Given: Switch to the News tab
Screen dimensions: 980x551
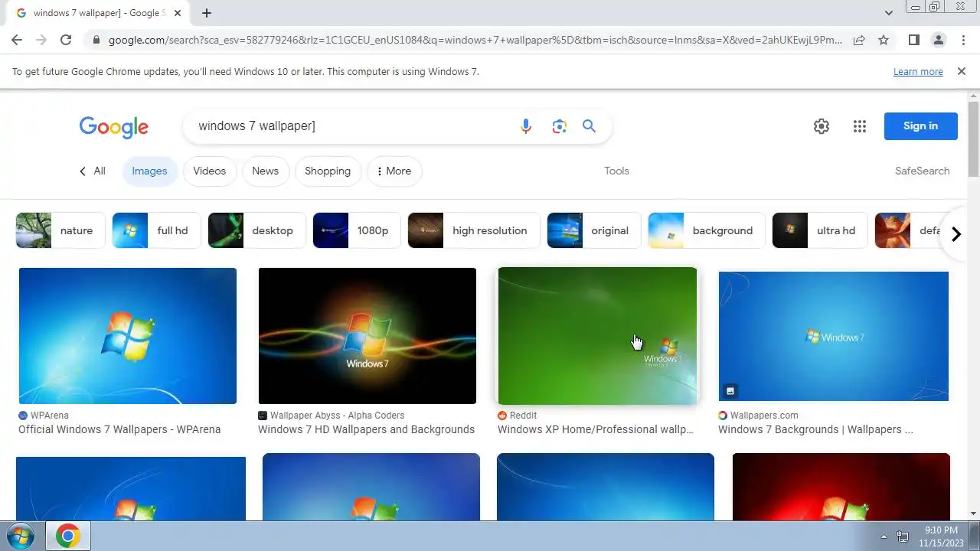Looking at the screenshot, I should pos(265,171).
